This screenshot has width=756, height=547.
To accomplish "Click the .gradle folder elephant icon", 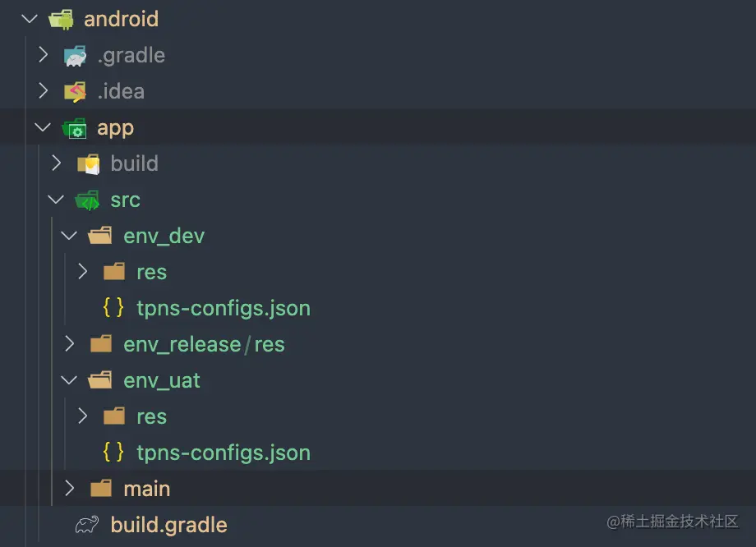I will click(x=75, y=56).
